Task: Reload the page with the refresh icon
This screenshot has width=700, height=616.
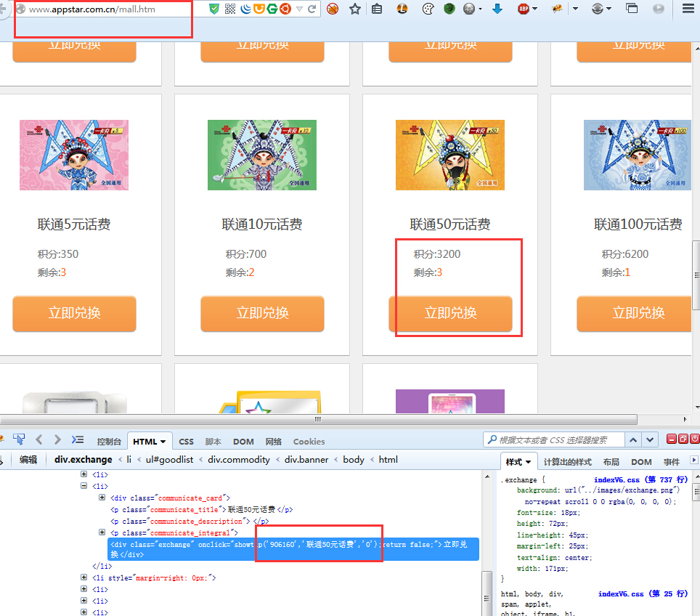Action: [312, 9]
